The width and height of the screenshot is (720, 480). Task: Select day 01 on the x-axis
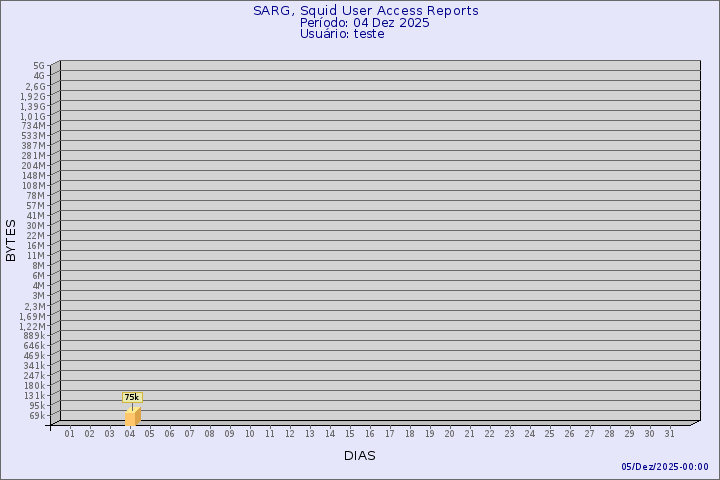tap(70, 433)
